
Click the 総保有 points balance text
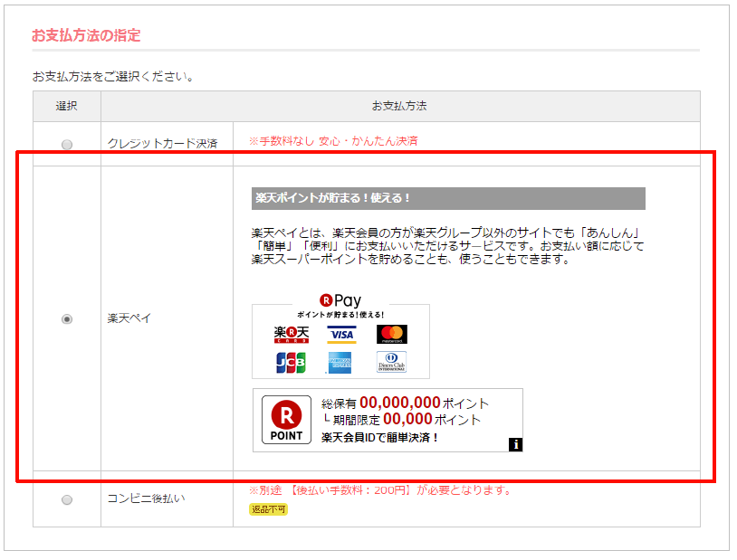[405, 403]
